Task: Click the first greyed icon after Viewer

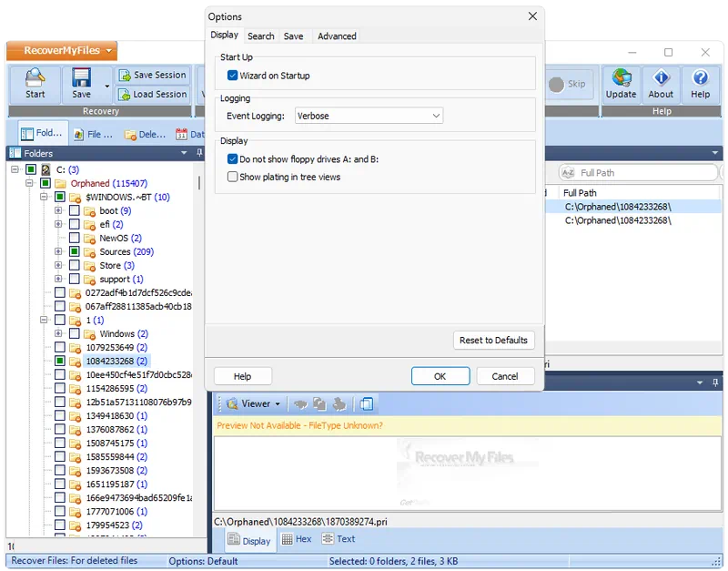Action: click(300, 404)
